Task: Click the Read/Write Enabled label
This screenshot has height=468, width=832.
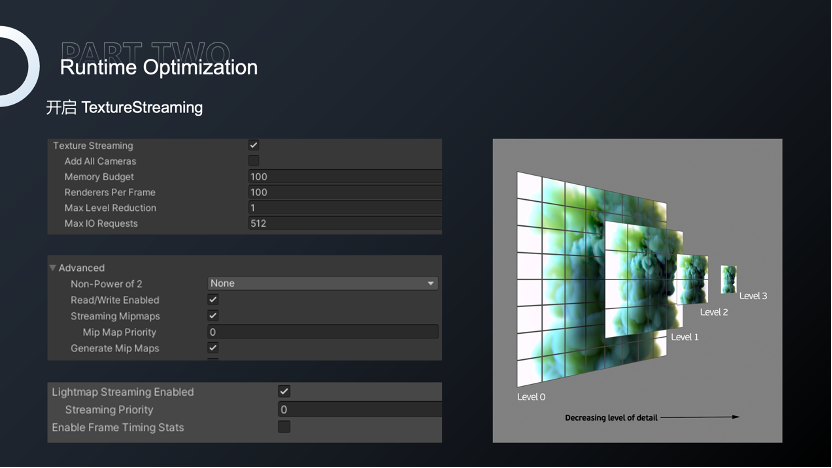Action: 115,300
